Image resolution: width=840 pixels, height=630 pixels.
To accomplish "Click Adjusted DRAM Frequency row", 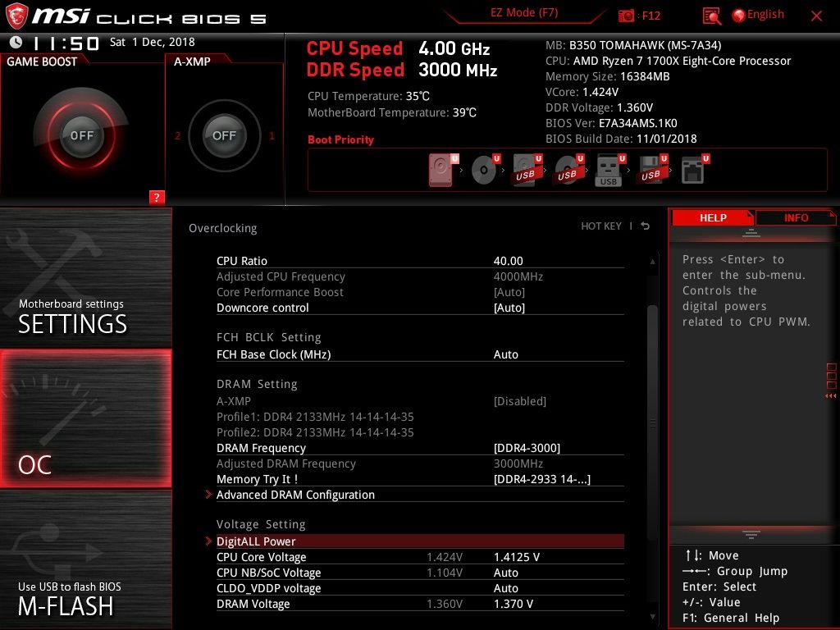I will point(420,463).
